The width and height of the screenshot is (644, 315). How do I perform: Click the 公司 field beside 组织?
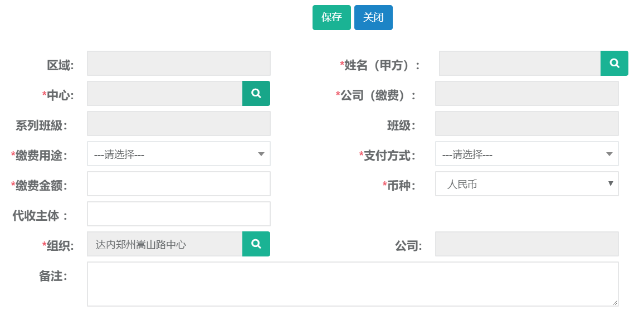(x=526, y=244)
